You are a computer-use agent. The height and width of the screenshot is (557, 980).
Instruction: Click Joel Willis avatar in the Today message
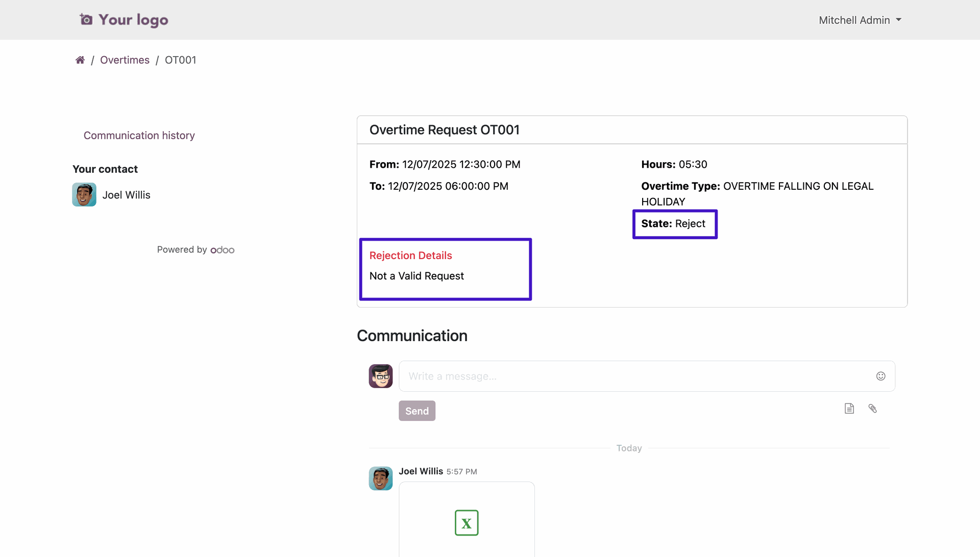click(381, 478)
